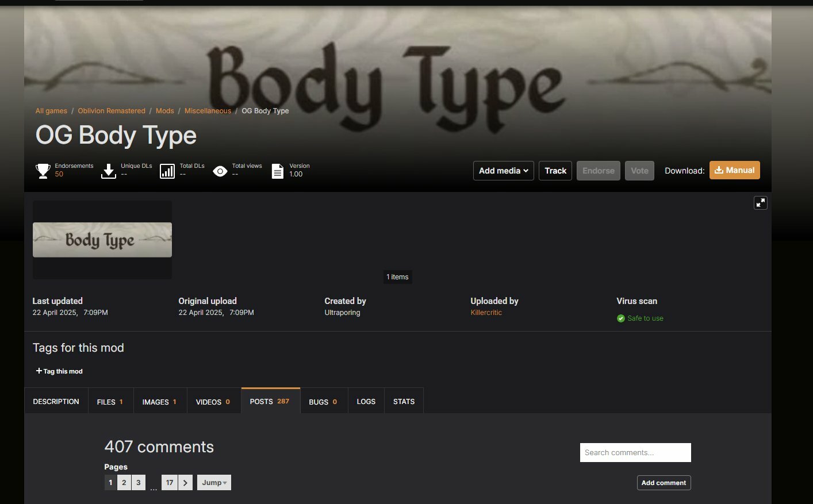Follow the Oblivion Remastered breadcrumb link
The height and width of the screenshot is (504, 813).
[112, 111]
